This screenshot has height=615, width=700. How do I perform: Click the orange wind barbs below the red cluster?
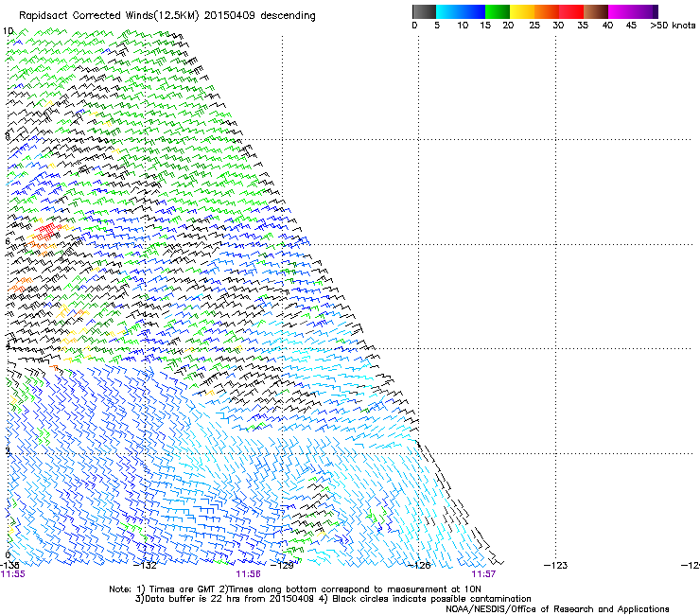click(x=41, y=245)
